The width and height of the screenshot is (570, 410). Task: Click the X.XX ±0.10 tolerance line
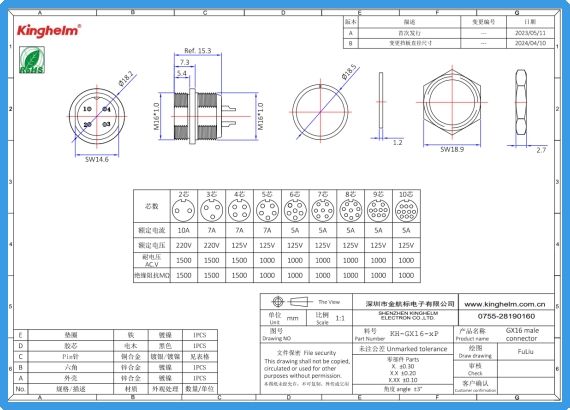coord(403,380)
